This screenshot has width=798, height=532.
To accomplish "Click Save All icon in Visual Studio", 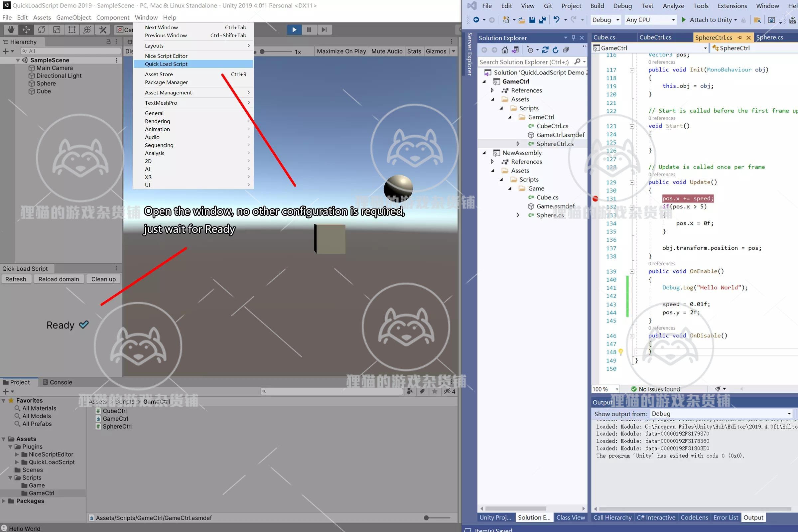I will tap(542, 20).
